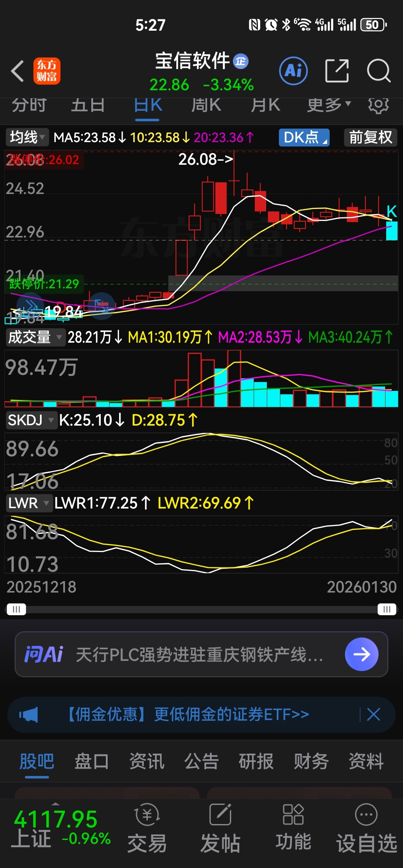
Task: Tap the 发帖 edit icon
Action: click(220, 815)
